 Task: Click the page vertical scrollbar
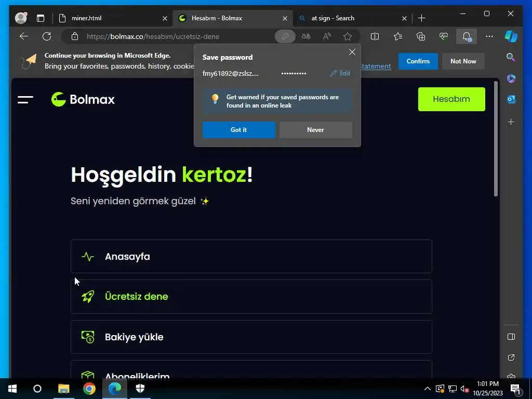coord(496,139)
